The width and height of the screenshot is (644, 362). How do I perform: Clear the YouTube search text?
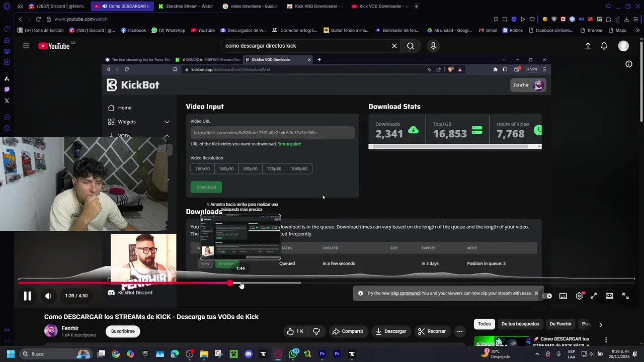tap(394, 46)
